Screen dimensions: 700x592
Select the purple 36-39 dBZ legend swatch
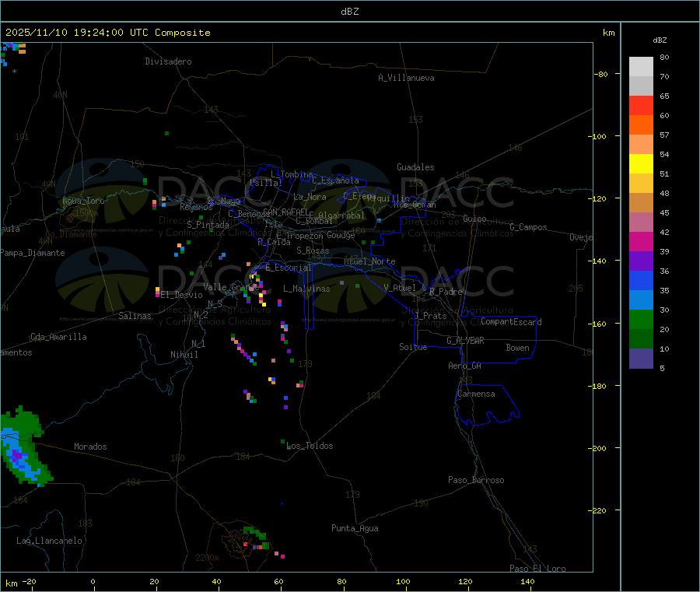tap(641, 261)
